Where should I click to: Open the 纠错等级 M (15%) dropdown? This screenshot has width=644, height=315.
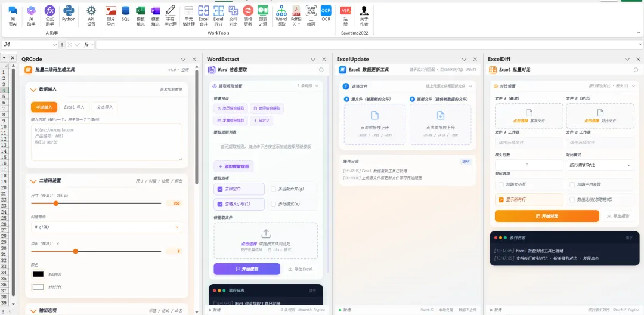tap(106, 227)
